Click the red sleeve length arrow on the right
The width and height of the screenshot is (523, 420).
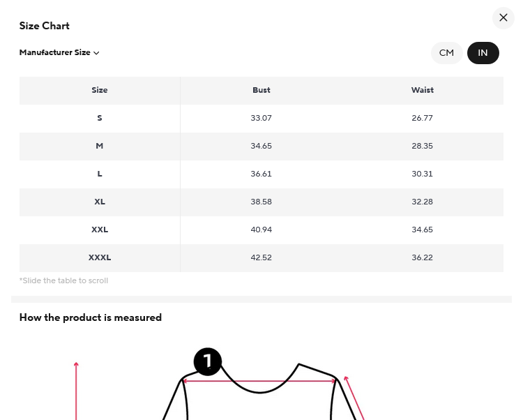point(355,398)
